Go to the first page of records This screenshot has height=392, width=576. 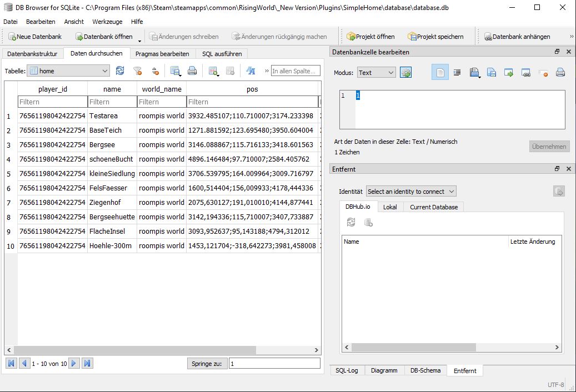(x=11, y=363)
